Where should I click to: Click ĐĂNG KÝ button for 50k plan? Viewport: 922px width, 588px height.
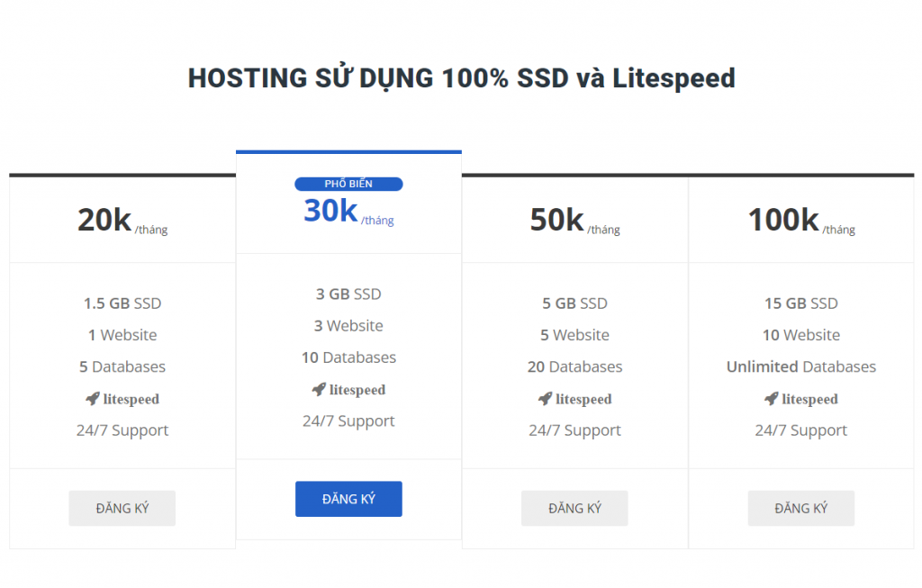tap(574, 508)
